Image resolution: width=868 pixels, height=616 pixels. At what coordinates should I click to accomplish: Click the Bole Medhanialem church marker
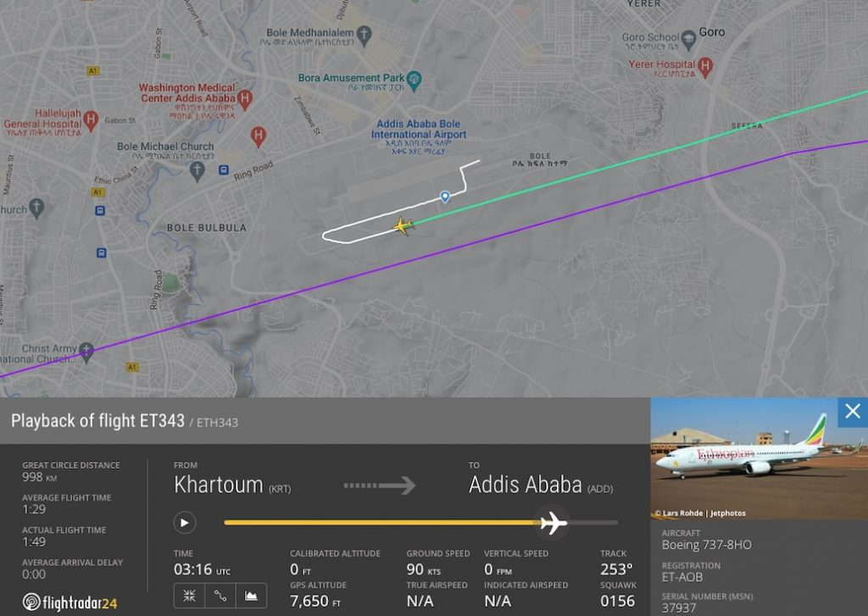pos(364,35)
